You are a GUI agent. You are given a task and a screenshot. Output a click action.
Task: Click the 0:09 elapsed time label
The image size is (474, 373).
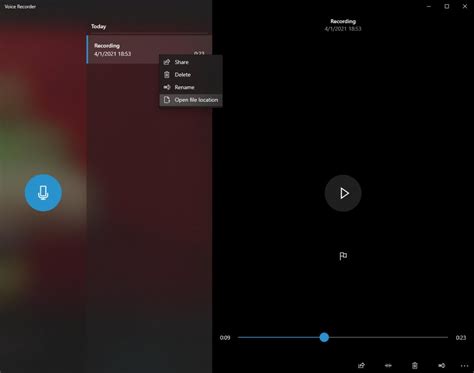(x=225, y=338)
